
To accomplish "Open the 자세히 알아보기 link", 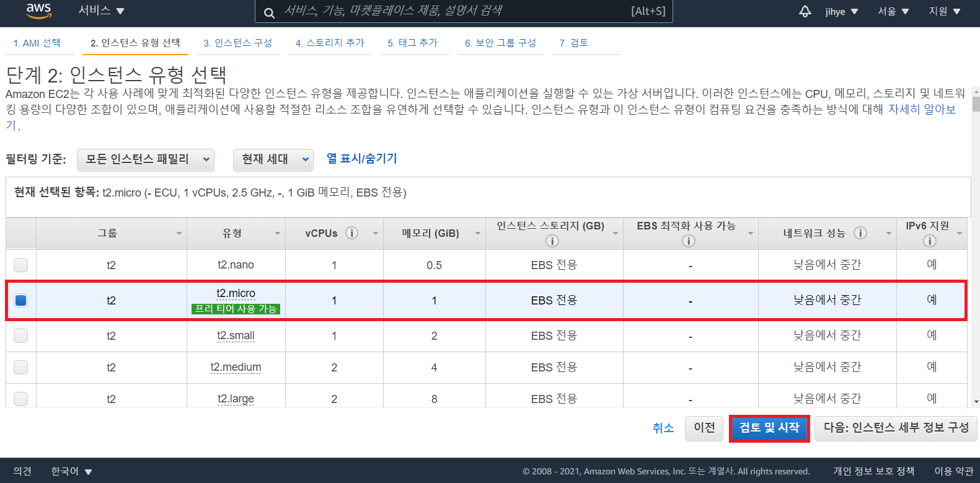I will 922,110.
